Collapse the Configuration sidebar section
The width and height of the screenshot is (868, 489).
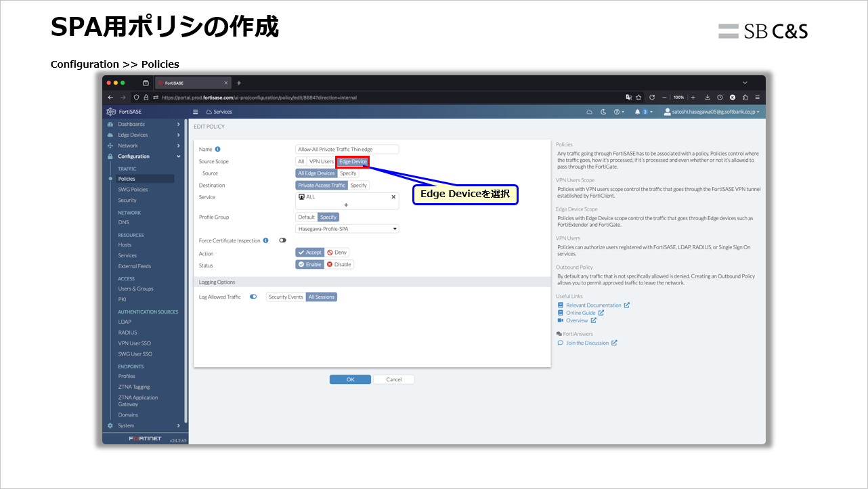[144, 156]
